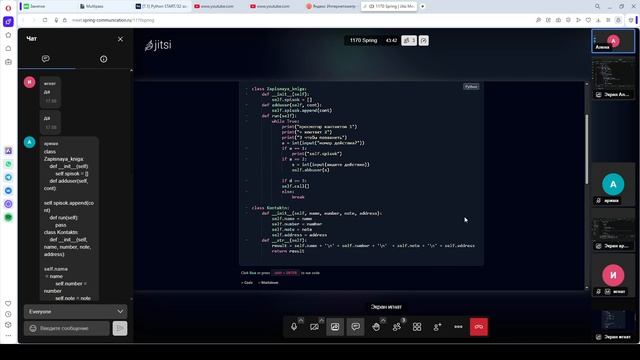Open the browser downloads icon

598,20
